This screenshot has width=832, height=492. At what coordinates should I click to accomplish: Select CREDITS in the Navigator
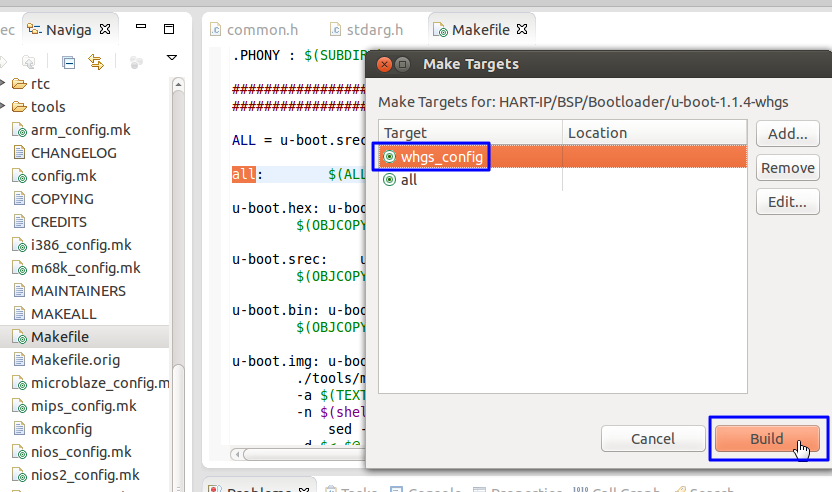(59, 222)
